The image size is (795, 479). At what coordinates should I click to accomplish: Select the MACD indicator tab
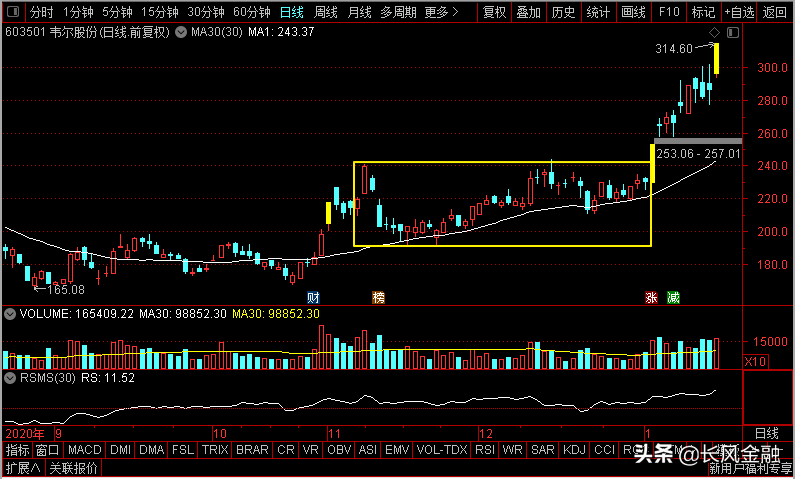pyautogui.click(x=85, y=450)
